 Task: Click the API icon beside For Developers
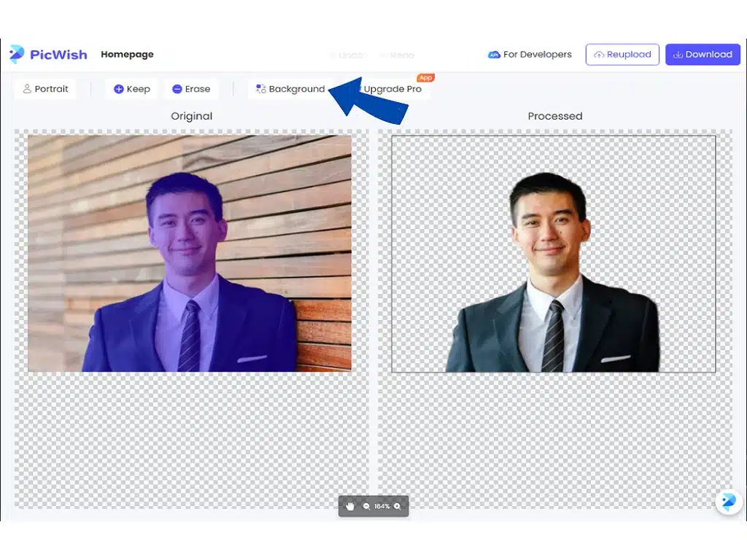(495, 54)
